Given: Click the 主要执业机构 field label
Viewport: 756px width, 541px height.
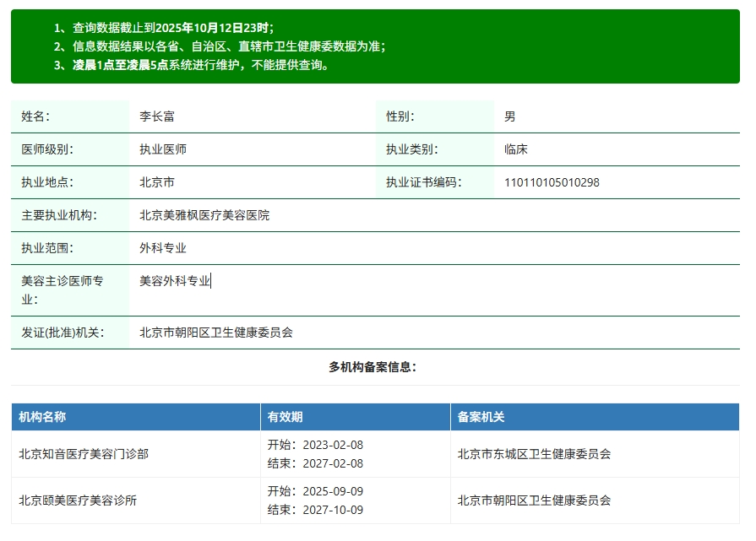Looking at the screenshot, I should (59, 215).
